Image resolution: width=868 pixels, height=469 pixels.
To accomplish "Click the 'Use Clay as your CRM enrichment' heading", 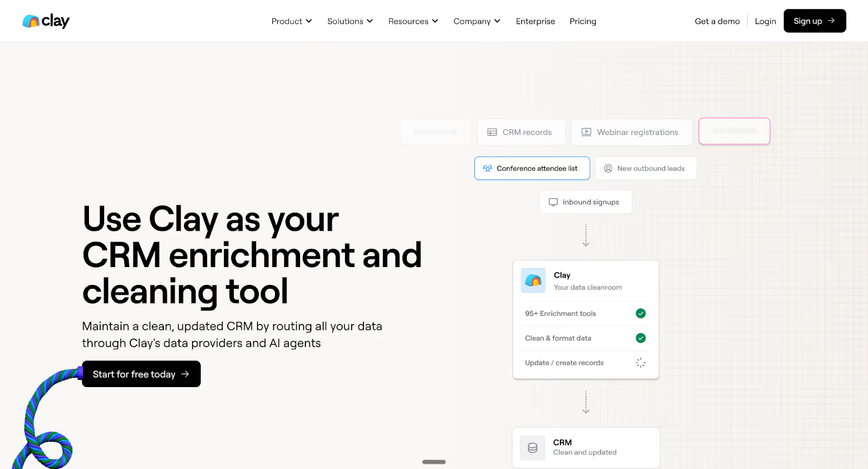I will click(252, 255).
